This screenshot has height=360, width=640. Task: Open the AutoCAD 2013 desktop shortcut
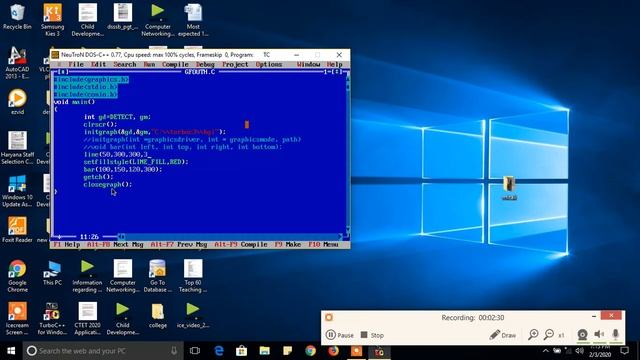tap(17, 62)
